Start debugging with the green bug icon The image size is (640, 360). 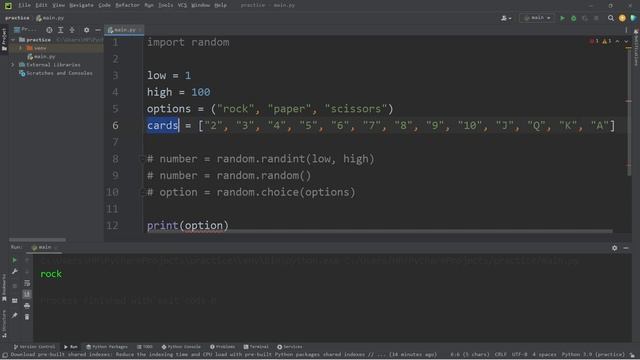pos(573,18)
